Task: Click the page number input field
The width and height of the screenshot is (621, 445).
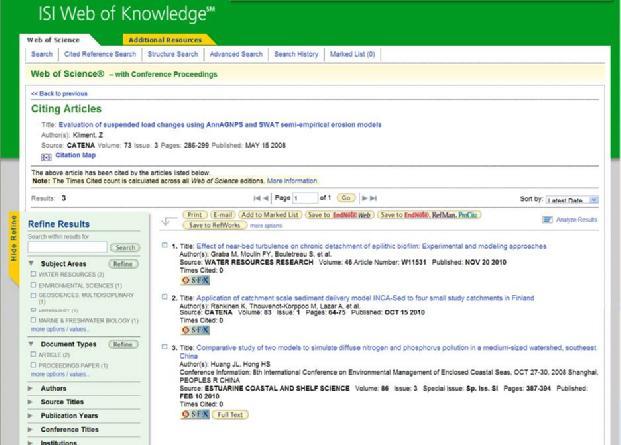Action: [305, 198]
